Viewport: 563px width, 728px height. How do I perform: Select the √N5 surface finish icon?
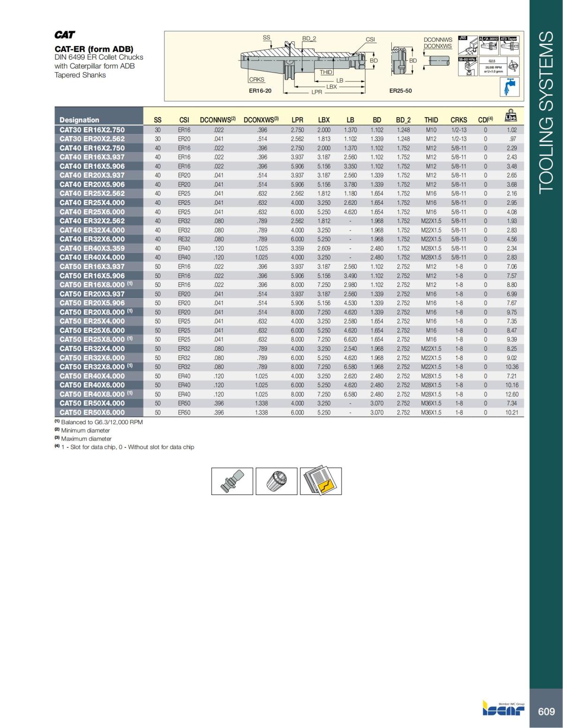(468, 45)
